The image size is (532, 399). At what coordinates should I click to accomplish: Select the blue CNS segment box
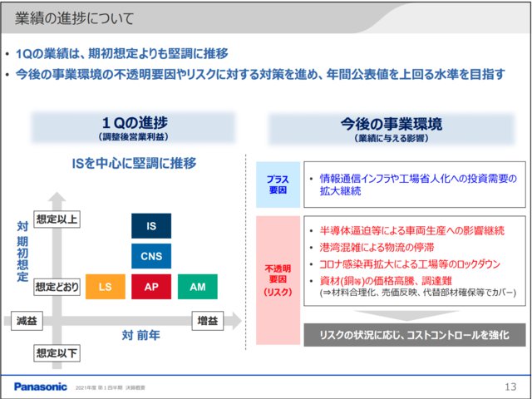pyautogui.click(x=150, y=256)
